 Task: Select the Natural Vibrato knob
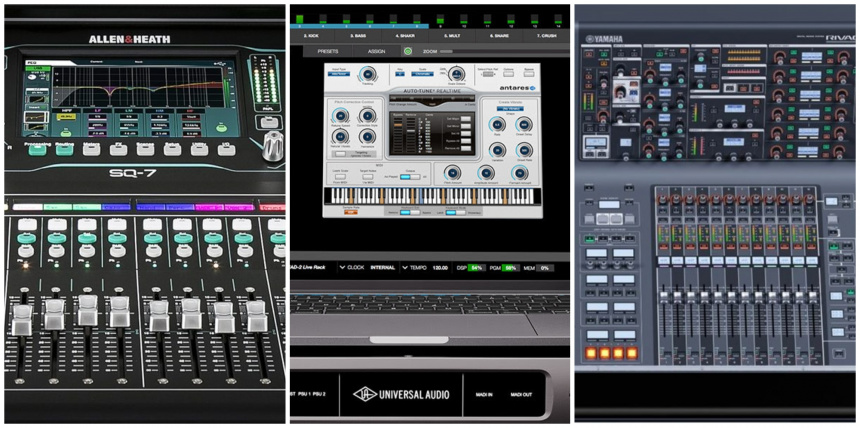(x=341, y=136)
